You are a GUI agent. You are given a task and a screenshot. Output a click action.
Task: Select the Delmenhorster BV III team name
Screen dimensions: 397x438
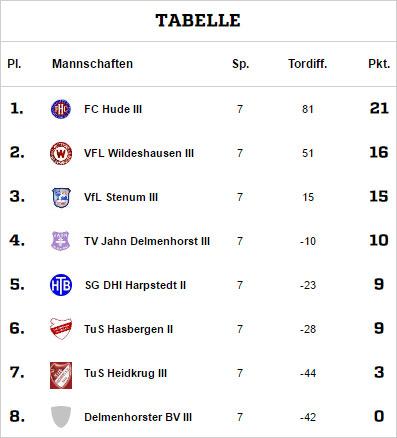coord(138,417)
